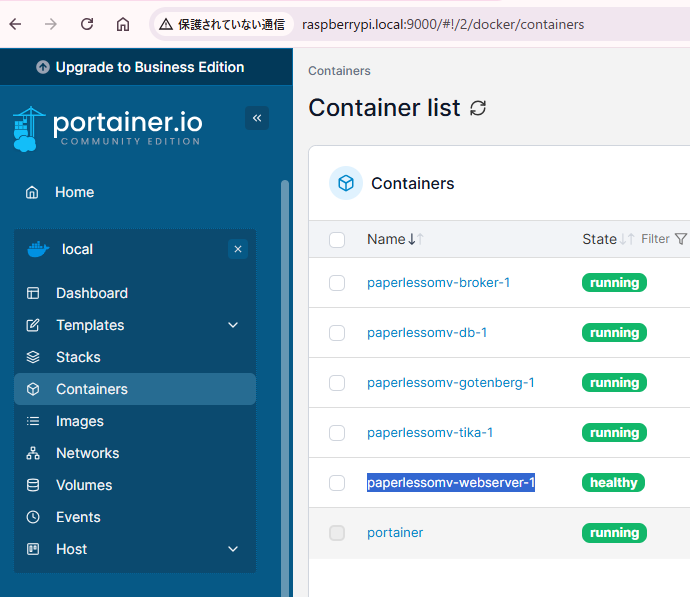Screen dimensions: 690x597
Task: Open the paperlessomv-tika-1 container link
Action: 430,432
